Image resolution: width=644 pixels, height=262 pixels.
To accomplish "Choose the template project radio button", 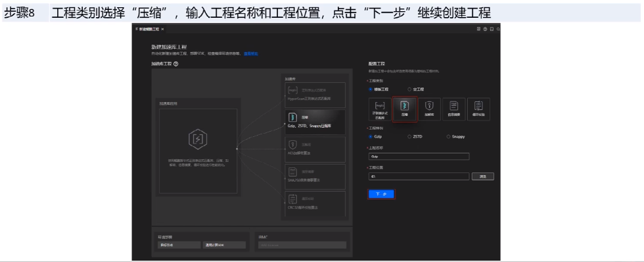I will 371,89.
